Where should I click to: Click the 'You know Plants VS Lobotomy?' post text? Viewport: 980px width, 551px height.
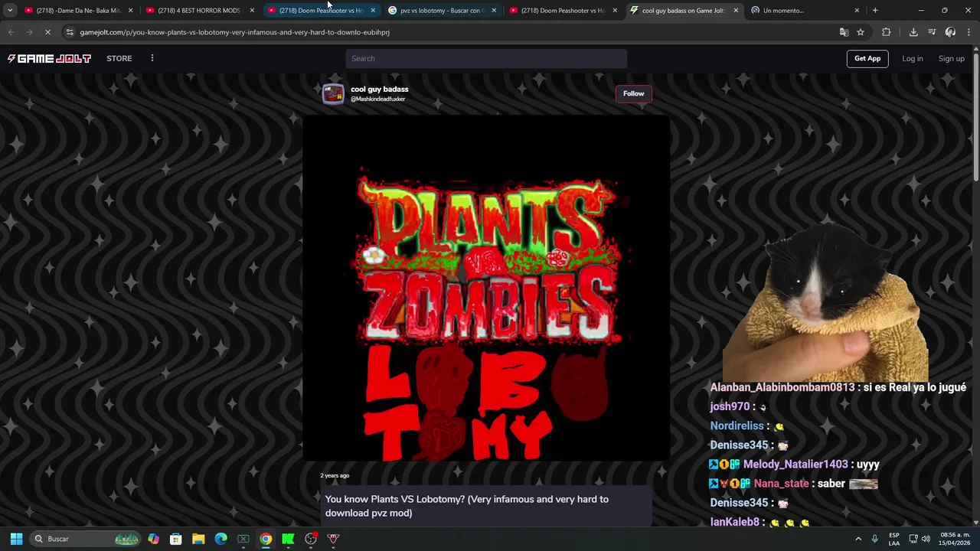point(467,506)
